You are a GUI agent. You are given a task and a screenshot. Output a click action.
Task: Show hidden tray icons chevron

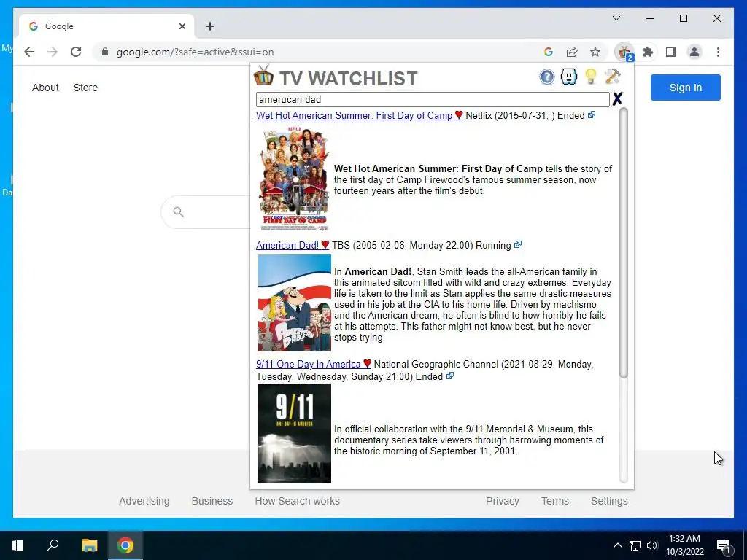point(617,545)
